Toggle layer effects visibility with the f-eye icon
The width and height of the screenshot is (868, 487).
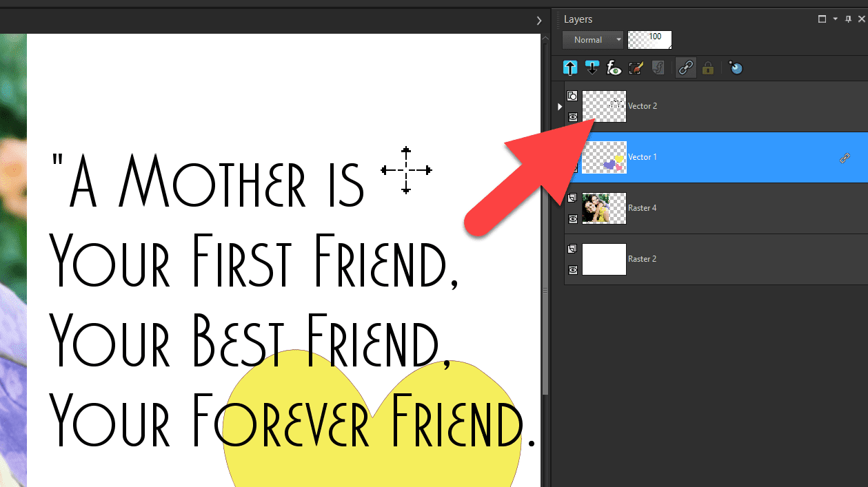tap(614, 68)
